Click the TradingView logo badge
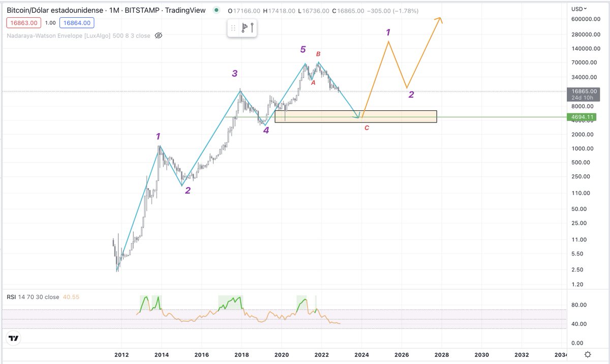The height and width of the screenshot is (364, 610). pos(14,338)
